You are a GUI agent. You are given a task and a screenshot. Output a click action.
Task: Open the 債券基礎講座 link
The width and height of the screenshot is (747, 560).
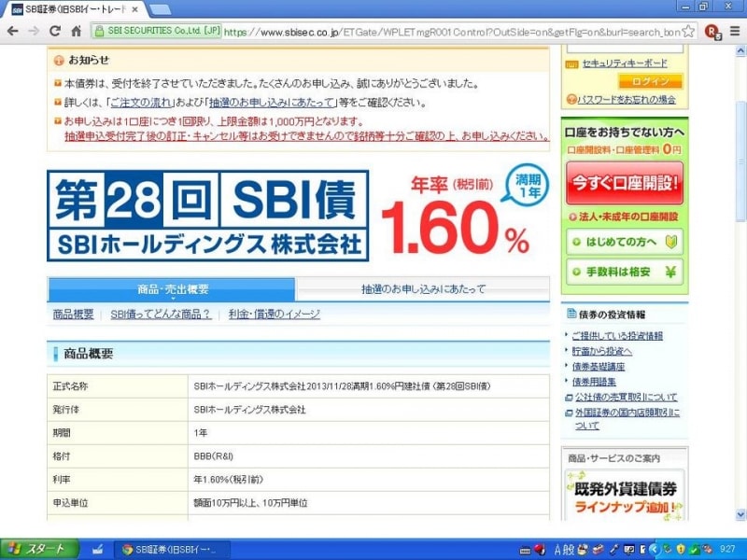click(599, 367)
